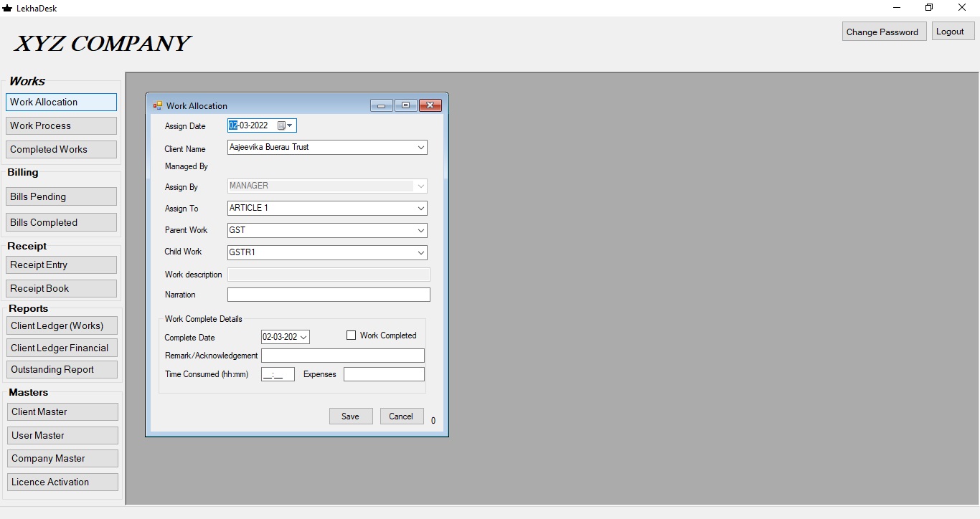Image resolution: width=980 pixels, height=519 pixels.
Task: Open Work Process from the sidebar
Action: [x=61, y=125]
